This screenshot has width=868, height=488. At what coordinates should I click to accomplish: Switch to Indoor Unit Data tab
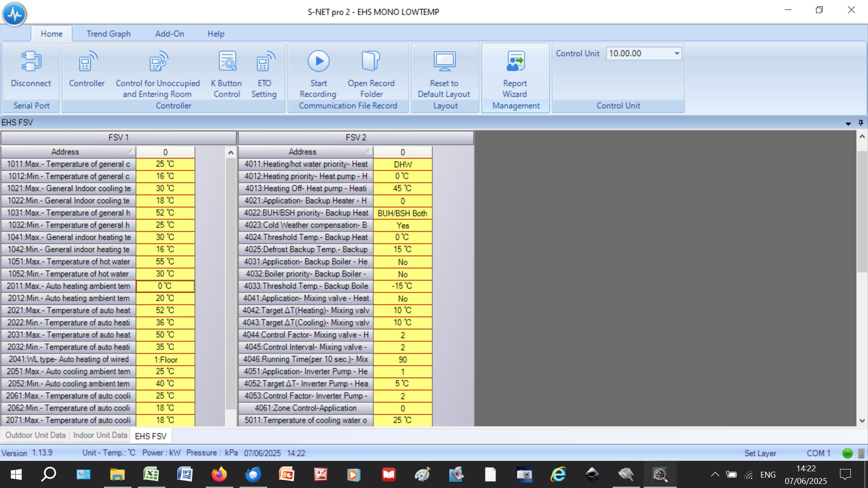tap(100, 435)
